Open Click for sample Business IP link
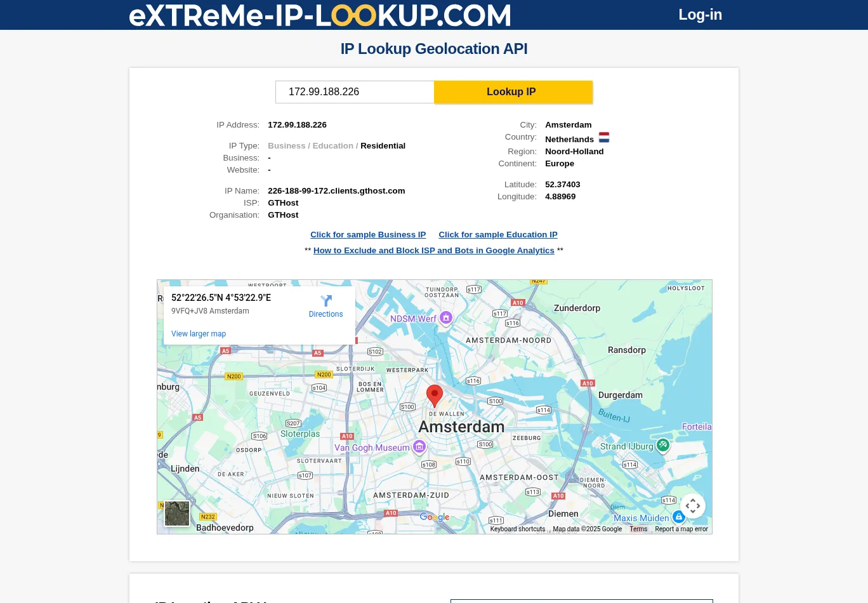Viewport: 868px width, 603px height. click(368, 235)
